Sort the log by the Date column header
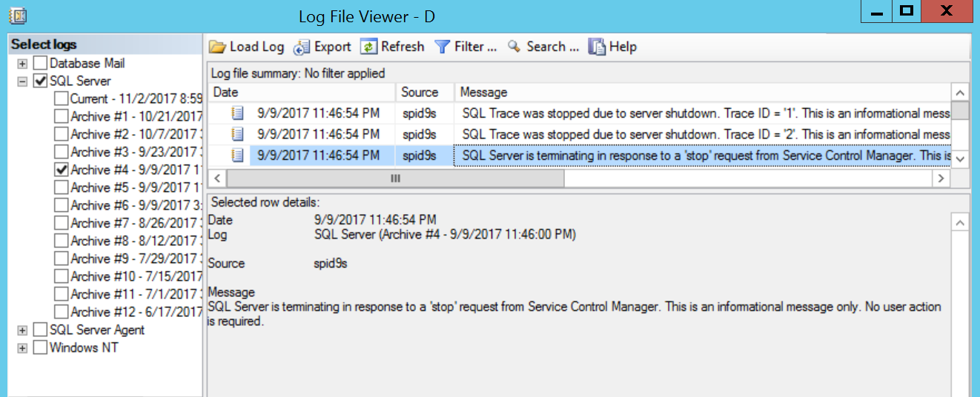Screen dimensions: 980x397 click(x=302, y=93)
